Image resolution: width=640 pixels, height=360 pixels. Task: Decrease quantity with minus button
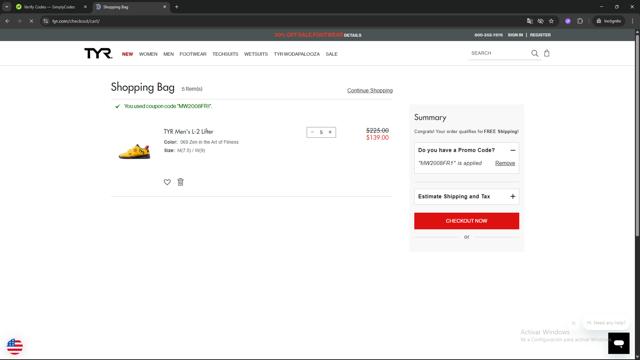pos(312,132)
